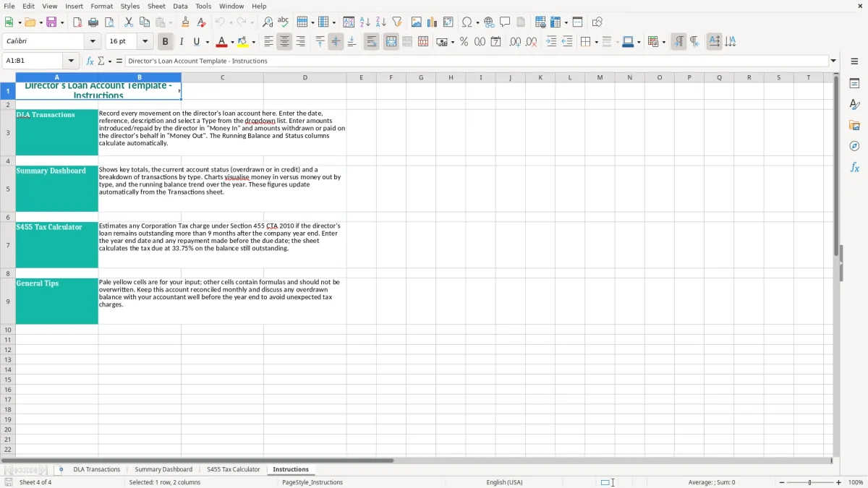Insert an image
The image size is (868, 488).
[417, 22]
